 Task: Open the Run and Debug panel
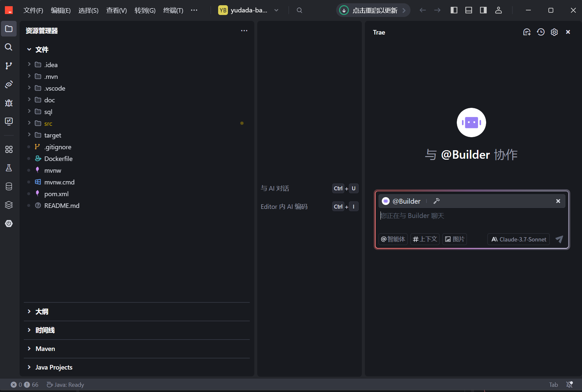click(x=9, y=103)
